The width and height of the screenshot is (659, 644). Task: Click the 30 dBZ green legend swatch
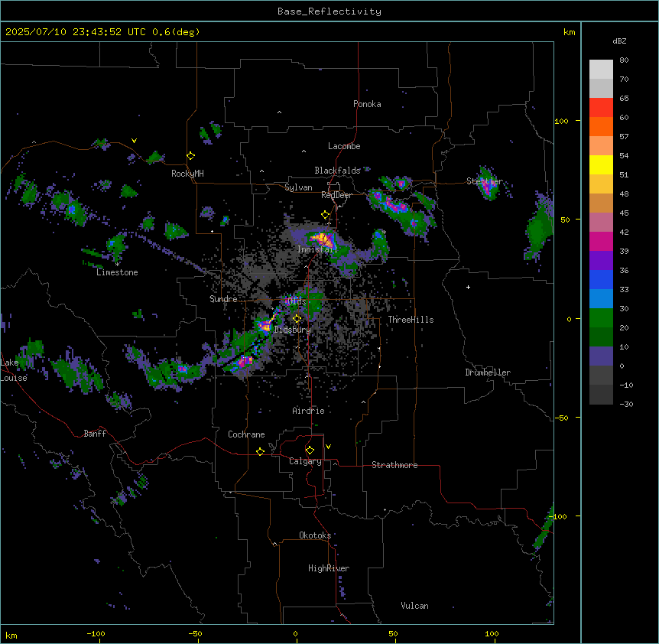pos(601,318)
